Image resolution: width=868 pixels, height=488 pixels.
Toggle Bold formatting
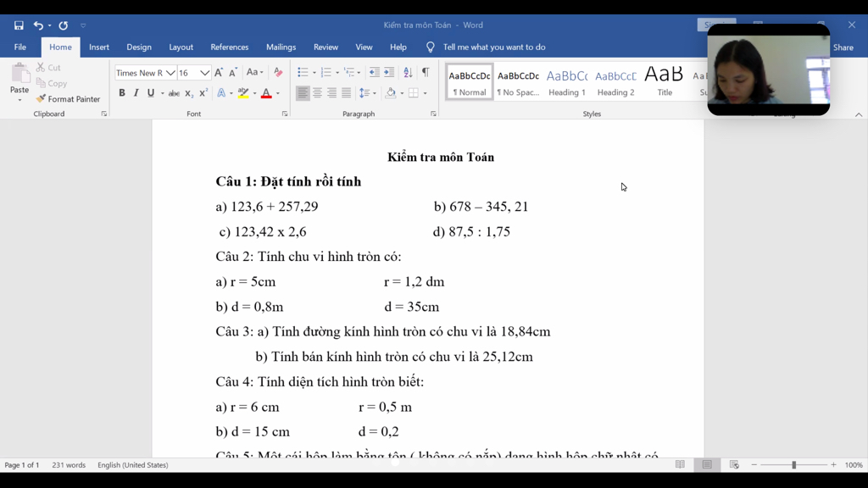pos(122,93)
